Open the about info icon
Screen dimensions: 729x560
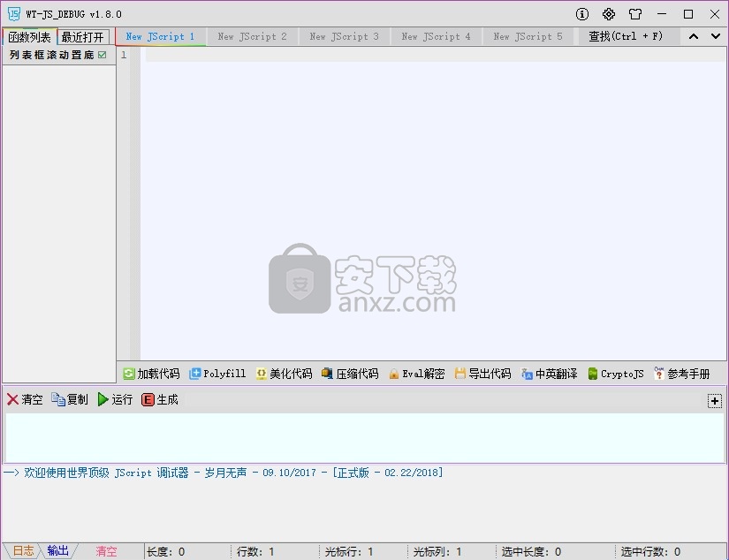(581, 14)
